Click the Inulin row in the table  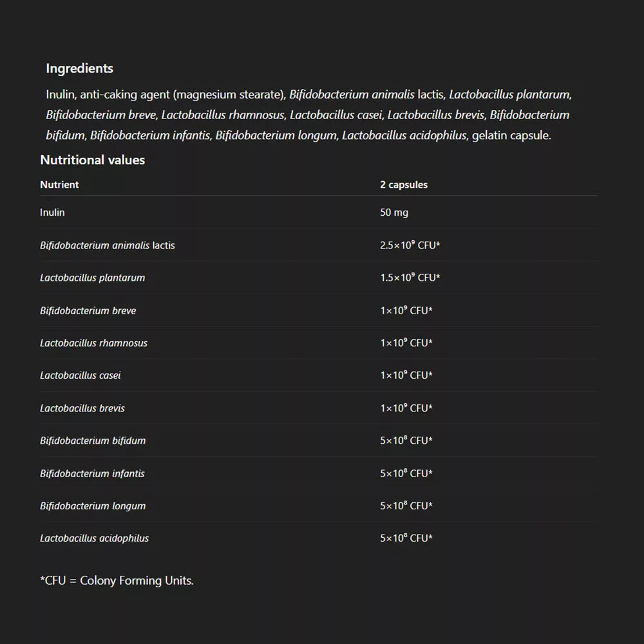click(52, 213)
